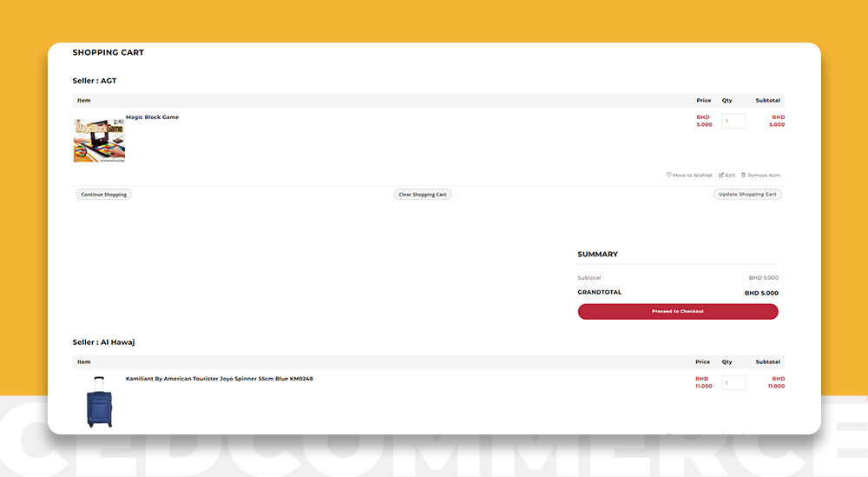This screenshot has width=868, height=477.
Task: Open the Magic Block Game thumbnail
Action: [x=99, y=138]
